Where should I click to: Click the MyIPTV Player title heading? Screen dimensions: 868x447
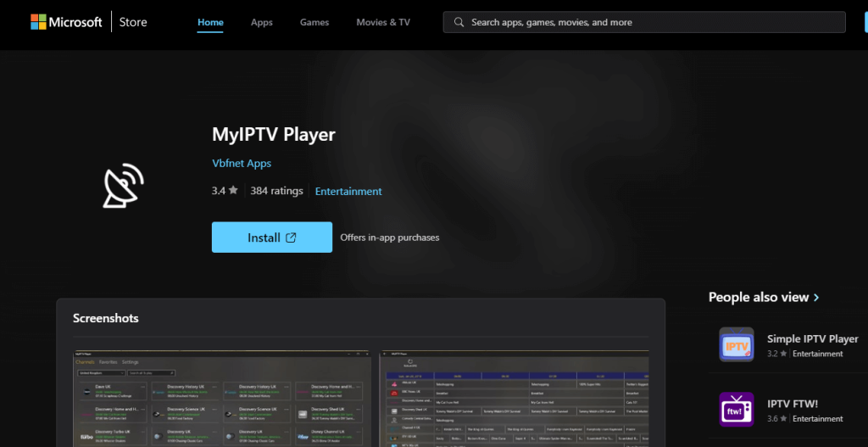tap(274, 135)
